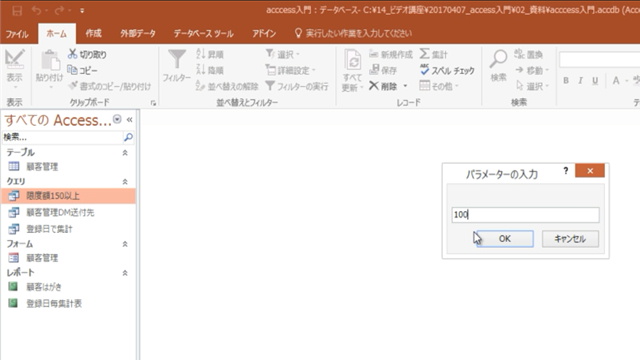This screenshot has width=640, height=360.
Task: Click the navigation pane 検索 field
Action: [x=62, y=137]
